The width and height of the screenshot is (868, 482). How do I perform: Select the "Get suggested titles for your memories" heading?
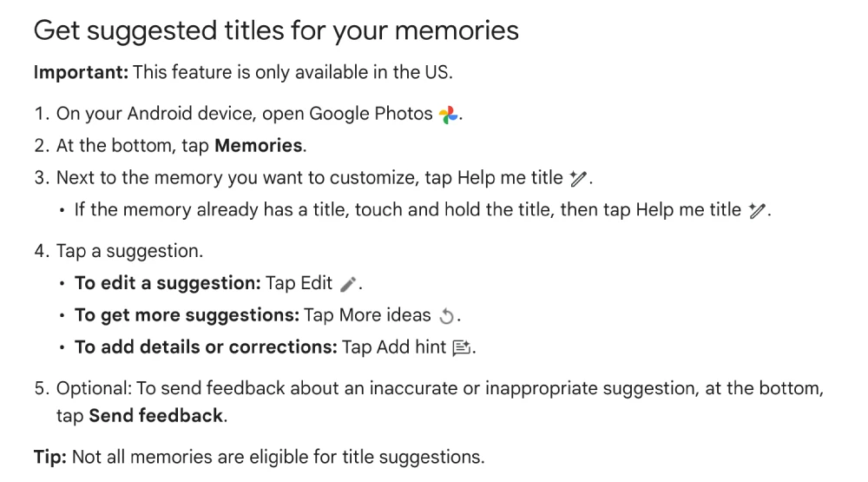(x=276, y=30)
